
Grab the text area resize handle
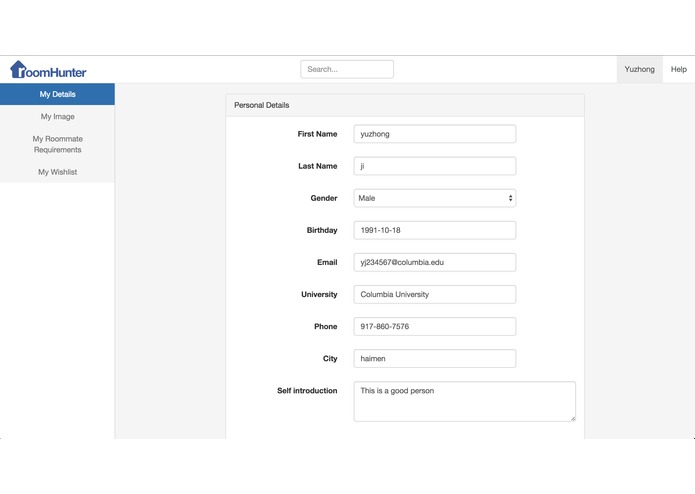[573, 418]
